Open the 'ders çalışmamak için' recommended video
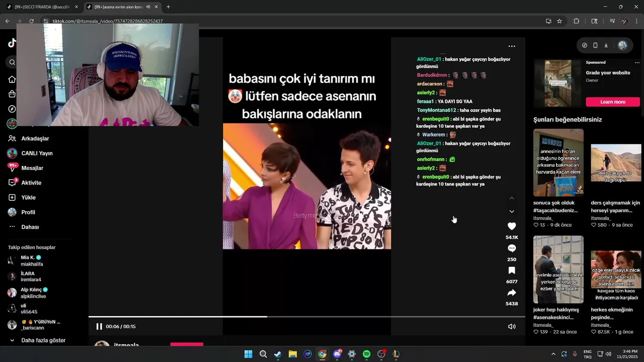This screenshot has height=362, width=644. (x=616, y=162)
